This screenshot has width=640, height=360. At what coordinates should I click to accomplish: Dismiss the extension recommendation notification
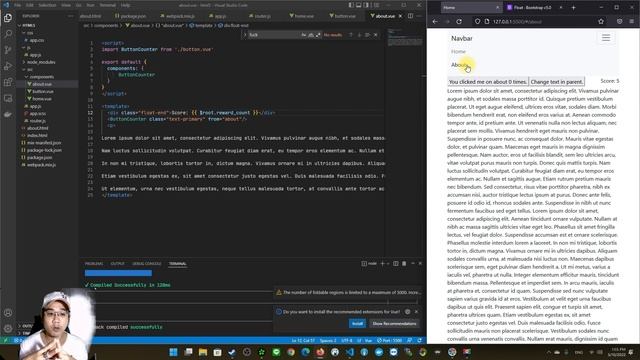416,312
